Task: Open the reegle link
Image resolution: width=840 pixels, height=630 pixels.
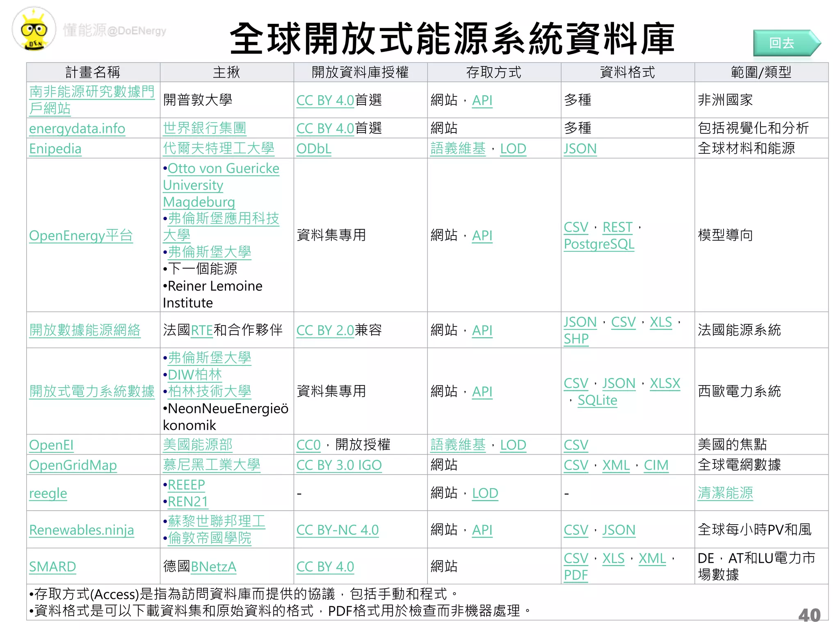Action: pyautogui.click(x=48, y=493)
